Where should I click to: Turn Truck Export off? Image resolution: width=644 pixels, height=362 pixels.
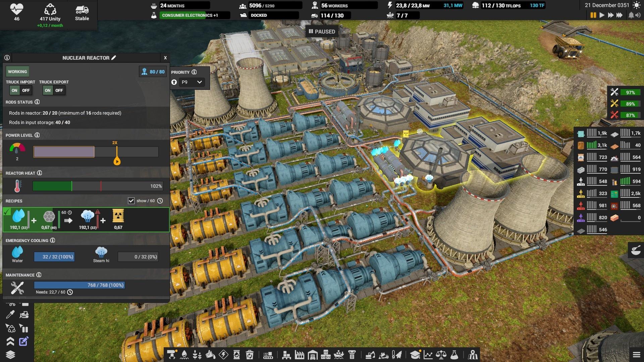(x=59, y=90)
